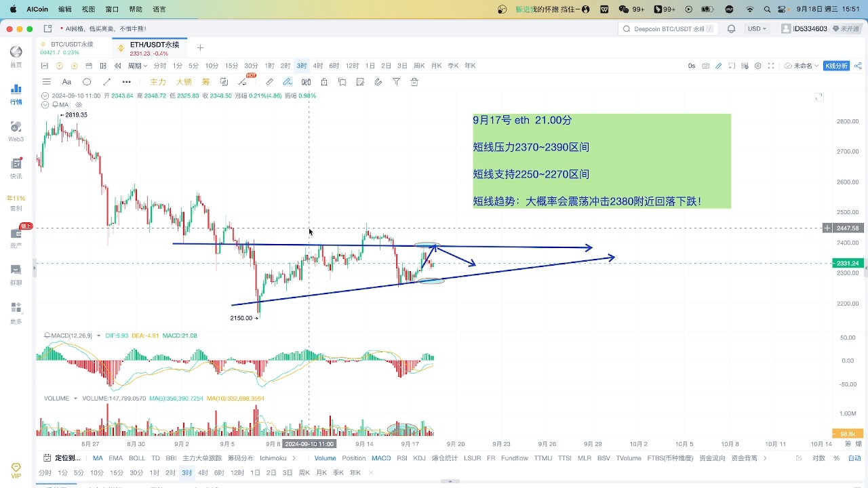Enable 对数 logarithmic scale
The image size is (868, 488).
point(818,458)
